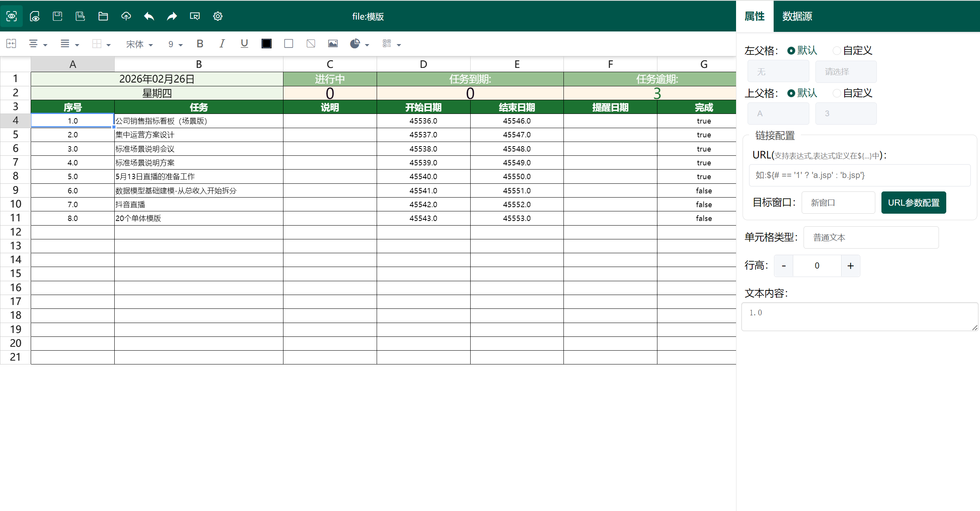This screenshot has width=980, height=511.
Task: Click the open folder icon
Action: pos(103,16)
